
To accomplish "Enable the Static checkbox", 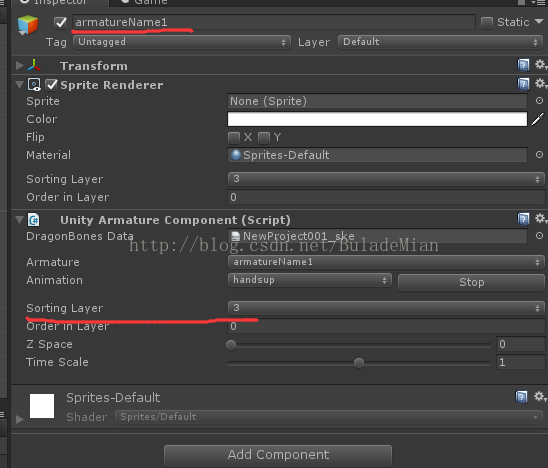I will coord(486,23).
